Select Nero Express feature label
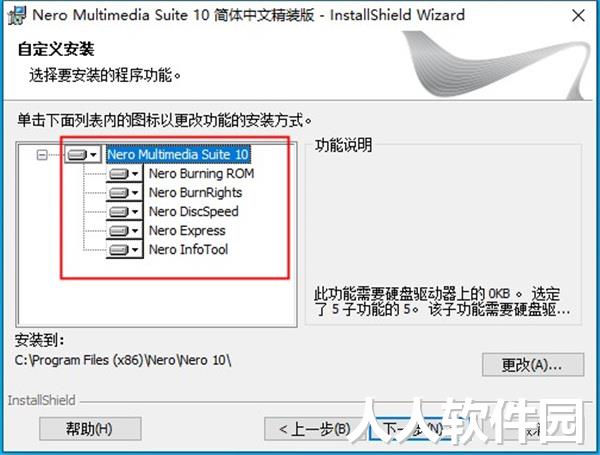 [187, 231]
